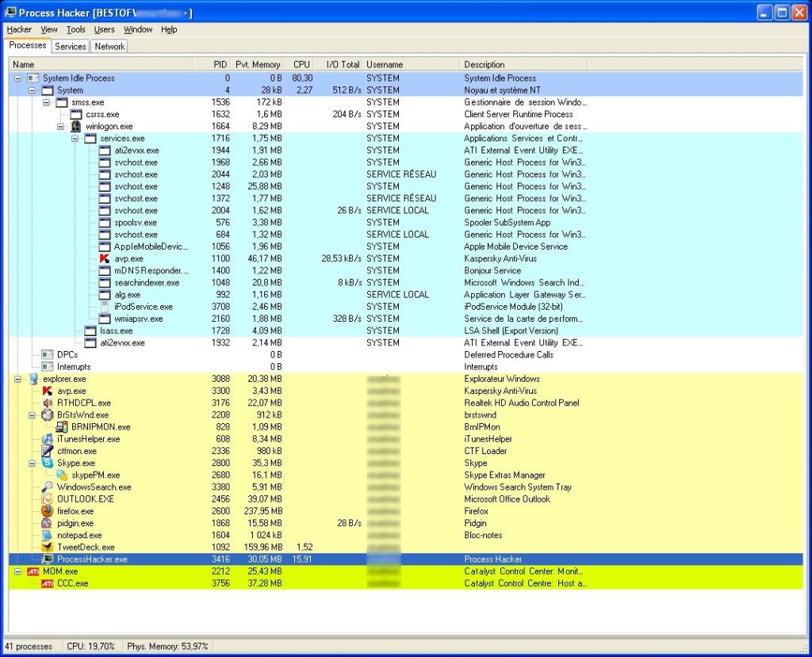Sort by the Name column header
The width and height of the screenshot is (812, 657).
click(101, 64)
